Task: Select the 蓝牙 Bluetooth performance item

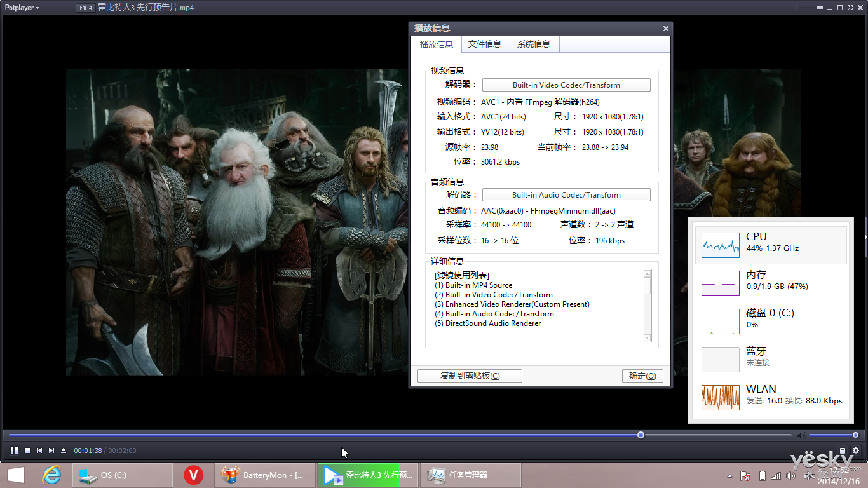Action: tap(771, 359)
